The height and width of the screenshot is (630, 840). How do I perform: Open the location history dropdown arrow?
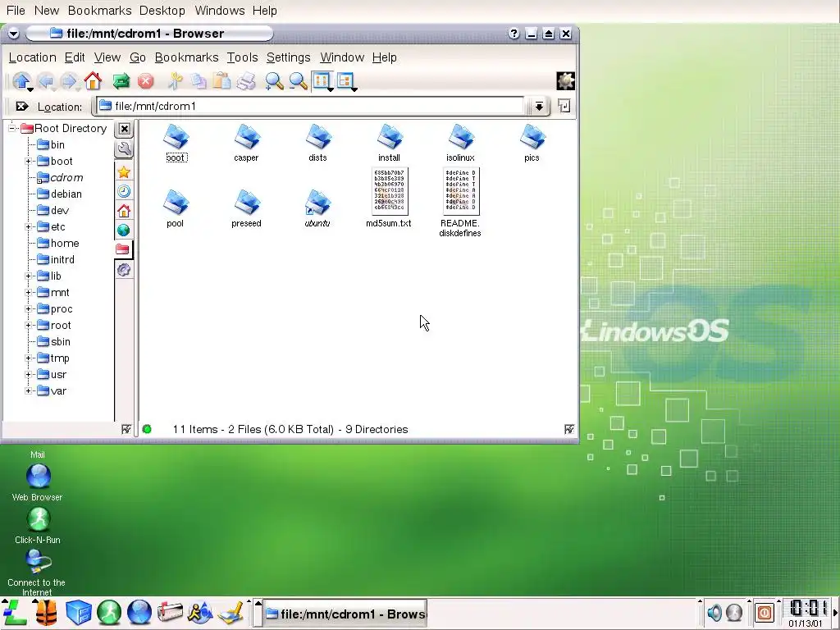pos(539,106)
